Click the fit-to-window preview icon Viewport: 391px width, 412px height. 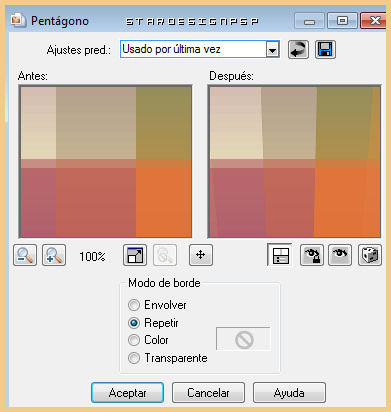(135, 255)
